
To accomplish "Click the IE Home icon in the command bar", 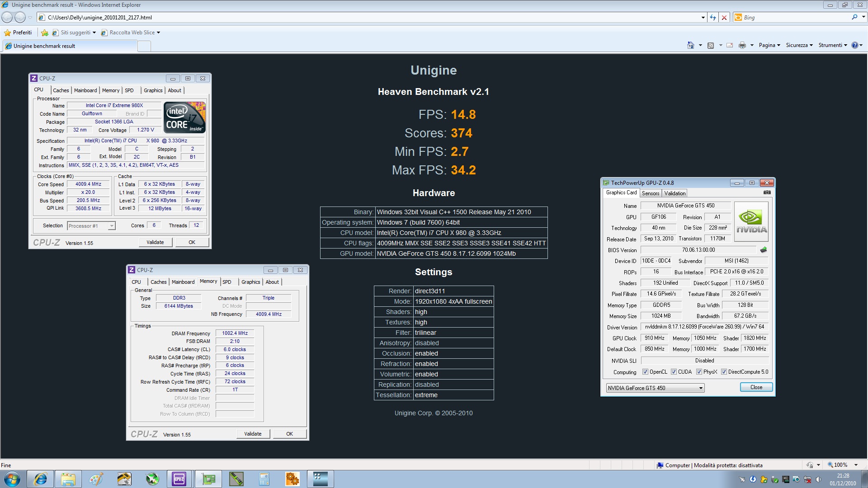I will coord(690,45).
